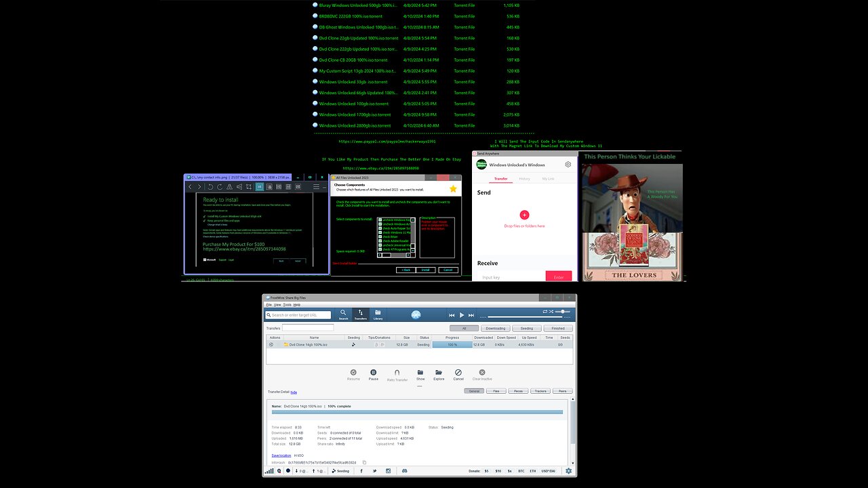The height and width of the screenshot is (488, 868).
Task: Open FrostWire Facebook icon
Action: pyautogui.click(x=361, y=471)
